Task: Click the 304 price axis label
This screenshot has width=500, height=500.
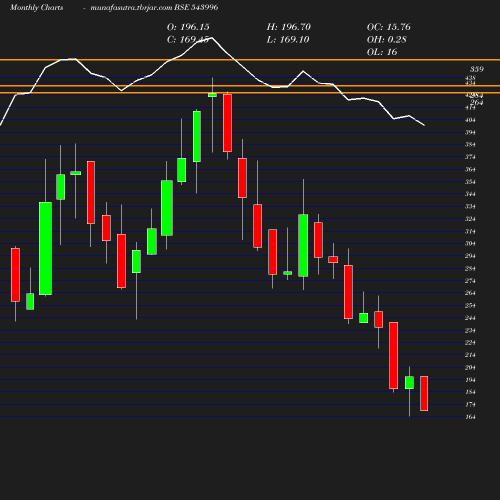Action: [470, 244]
